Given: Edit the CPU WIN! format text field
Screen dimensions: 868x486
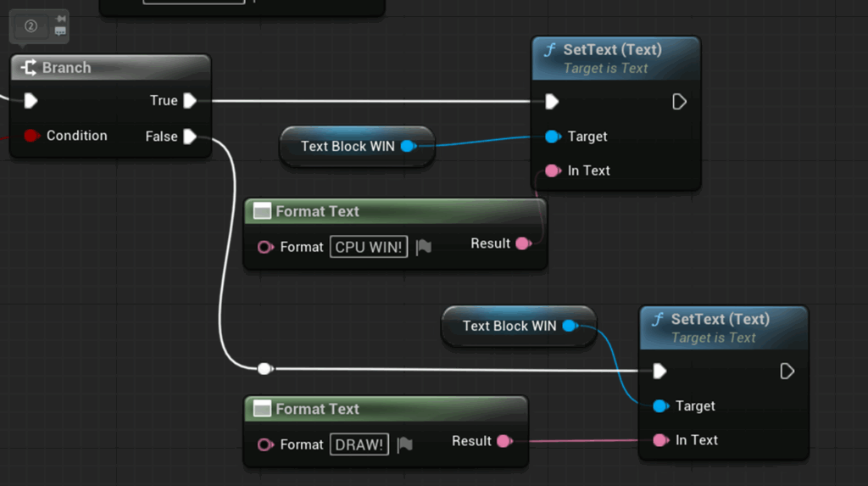Looking at the screenshot, I should coord(369,247).
